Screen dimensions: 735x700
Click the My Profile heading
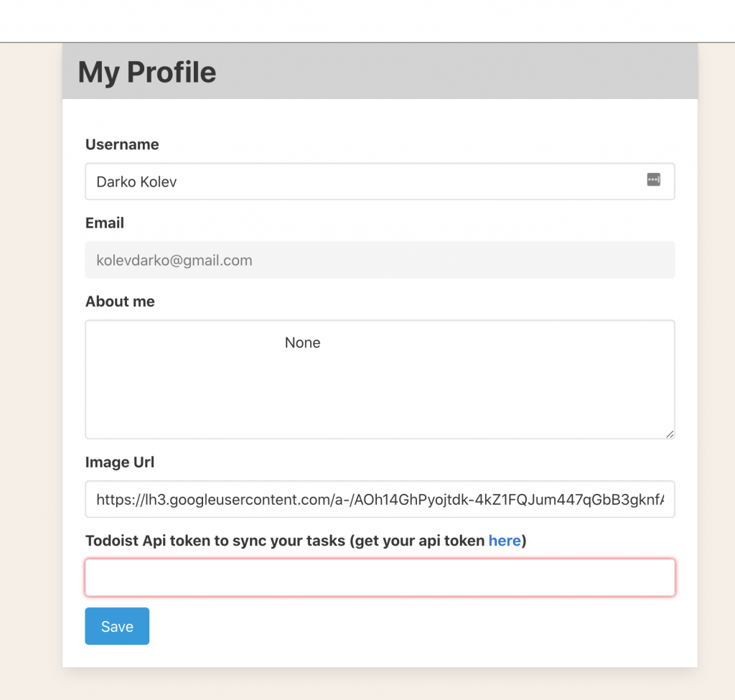point(146,73)
